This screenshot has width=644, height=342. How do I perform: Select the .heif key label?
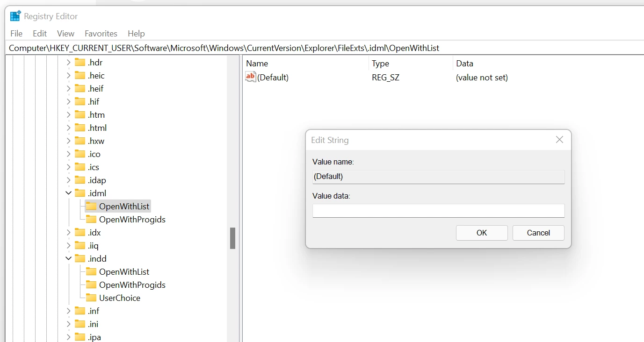tap(95, 89)
